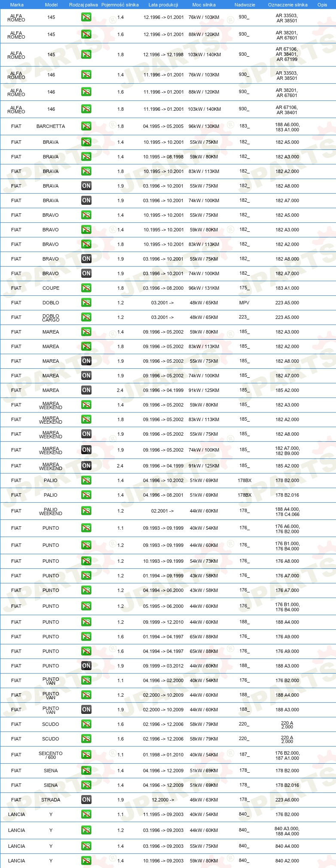Click petrol icon in Fiat Coupe row

point(86,288)
